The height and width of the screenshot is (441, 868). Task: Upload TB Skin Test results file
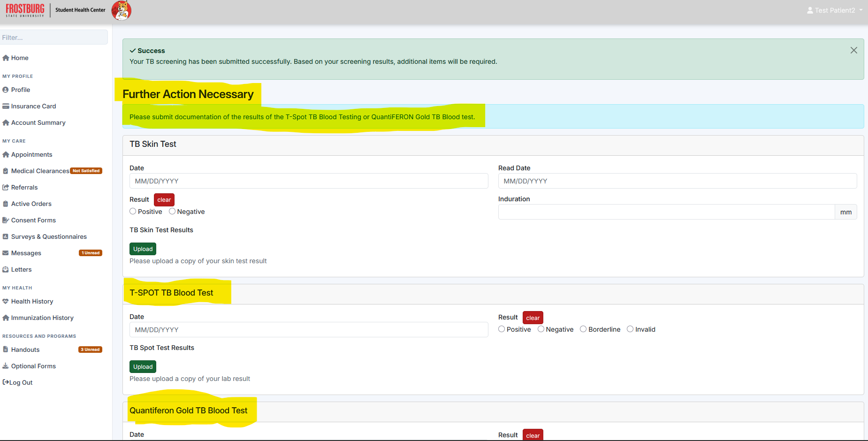pos(143,249)
